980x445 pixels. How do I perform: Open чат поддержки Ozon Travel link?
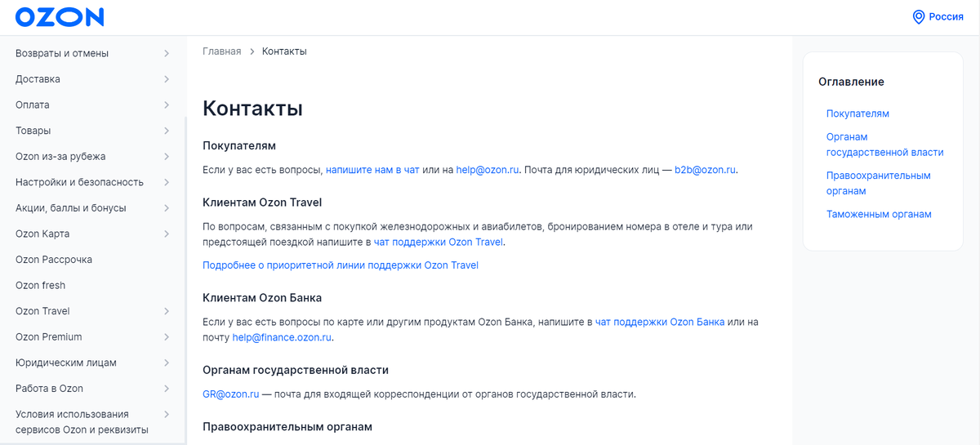point(439,242)
